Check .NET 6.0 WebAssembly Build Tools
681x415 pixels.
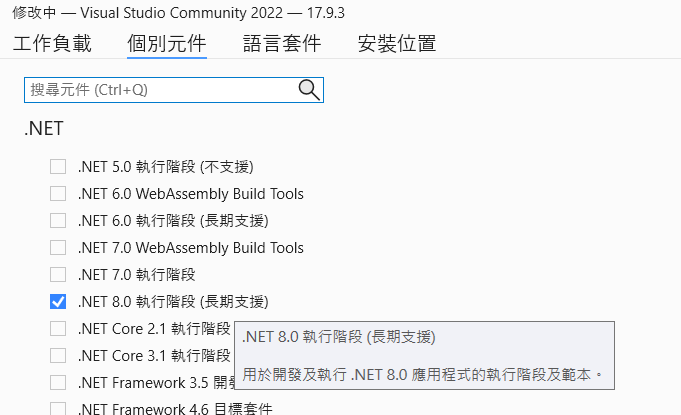coord(58,194)
